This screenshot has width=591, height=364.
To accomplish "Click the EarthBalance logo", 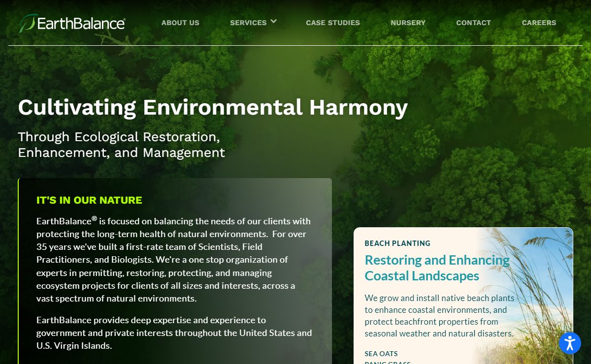I will pyautogui.click(x=72, y=23).
